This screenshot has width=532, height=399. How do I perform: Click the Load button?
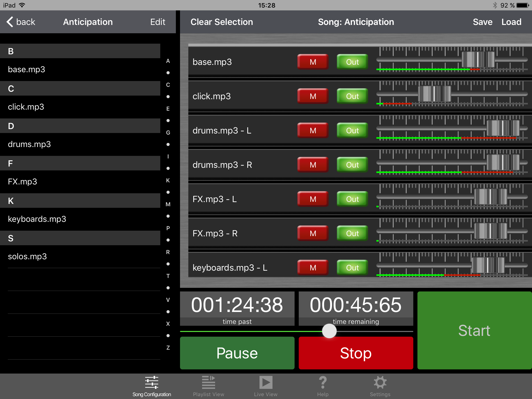pyautogui.click(x=511, y=22)
